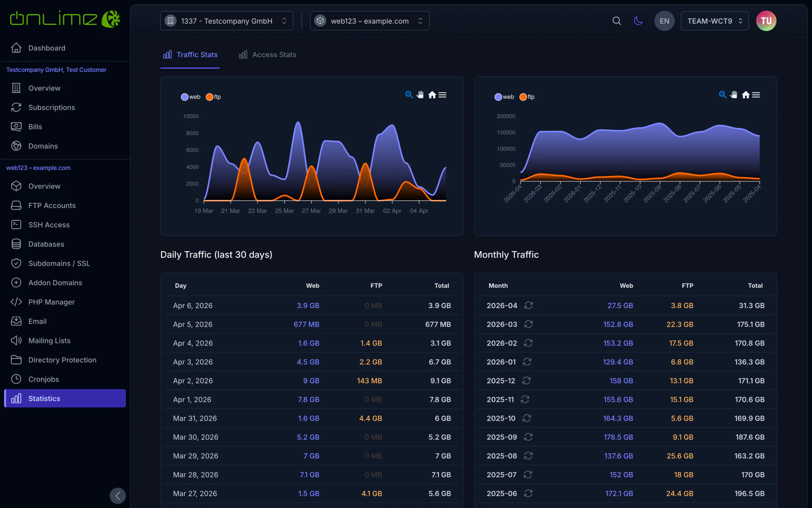
Task: Open the TEAM-WCT9 team dropdown
Action: click(x=715, y=21)
